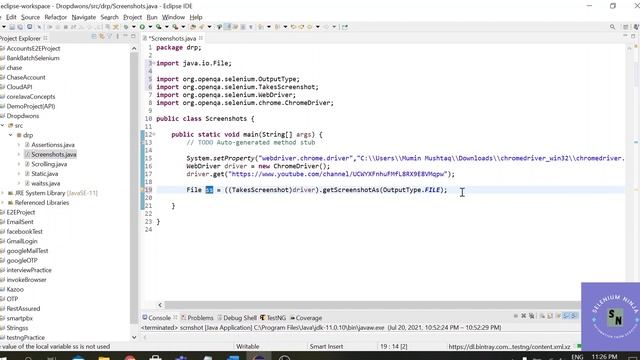Switch to the Coverage tab
Screen dimensions: 640x360
(x=306, y=318)
